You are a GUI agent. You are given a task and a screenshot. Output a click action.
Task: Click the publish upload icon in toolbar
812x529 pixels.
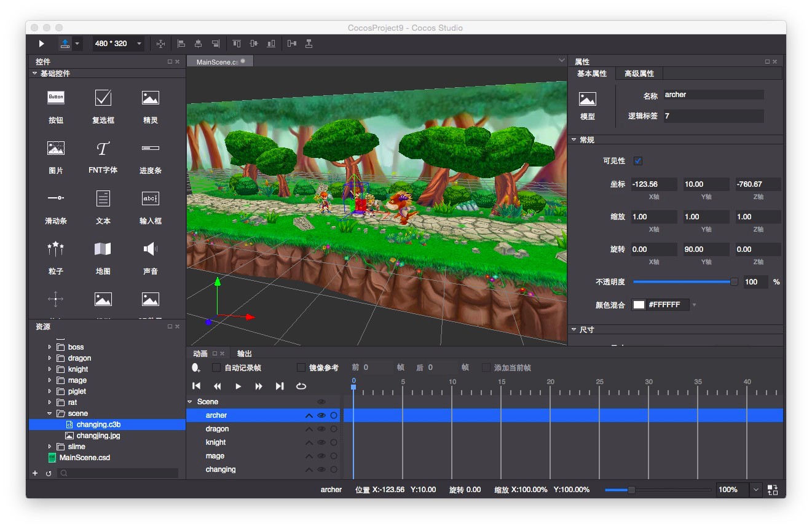click(x=65, y=44)
